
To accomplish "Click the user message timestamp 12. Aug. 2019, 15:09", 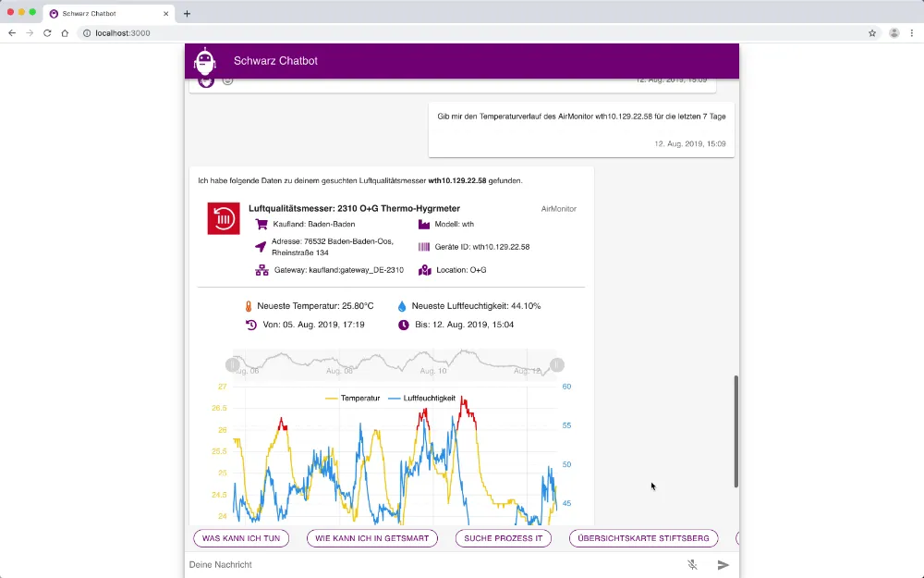I will click(690, 144).
